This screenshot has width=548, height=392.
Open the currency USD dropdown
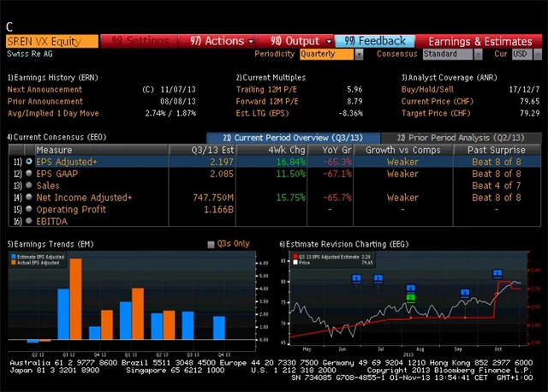point(521,54)
